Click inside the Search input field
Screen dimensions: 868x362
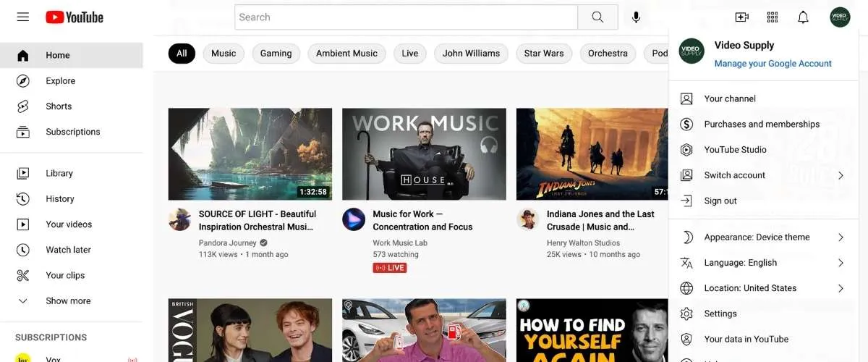(406, 17)
